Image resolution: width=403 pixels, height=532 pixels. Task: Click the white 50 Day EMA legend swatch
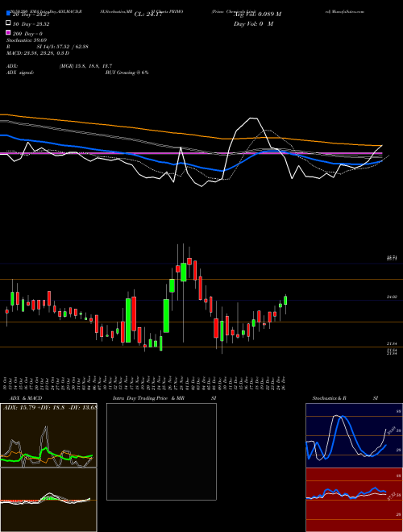pyautogui.click(x=8, y=23)
